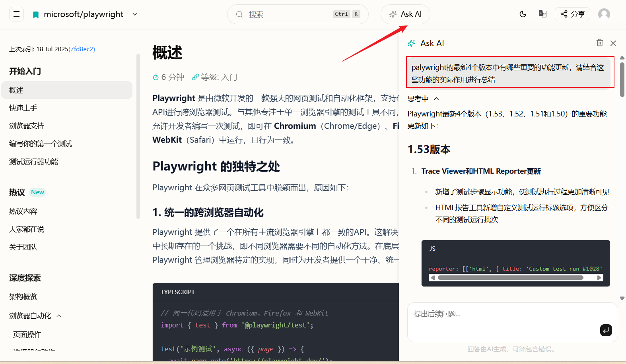Click the Ask AI panel scroll-down arrow
The height and width of the screenshot is (364, 626).
coord(622,298)
